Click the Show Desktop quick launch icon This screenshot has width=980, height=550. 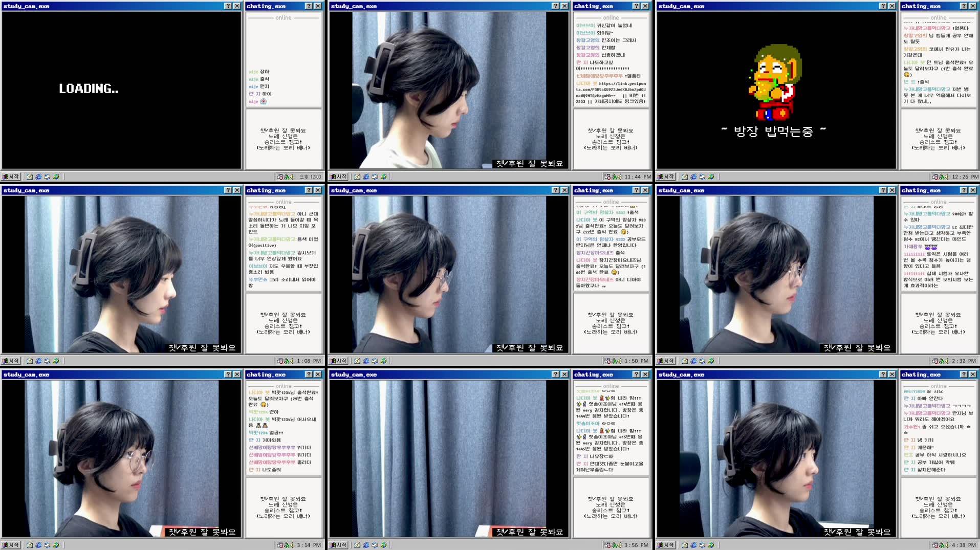(29, 176)
